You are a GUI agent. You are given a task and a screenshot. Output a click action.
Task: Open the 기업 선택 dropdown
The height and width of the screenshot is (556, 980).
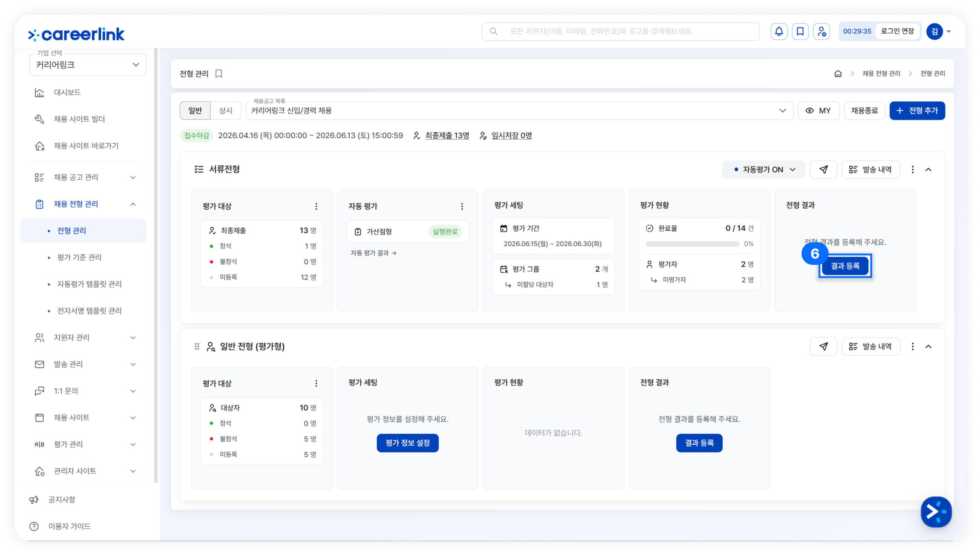click(88, 65)
